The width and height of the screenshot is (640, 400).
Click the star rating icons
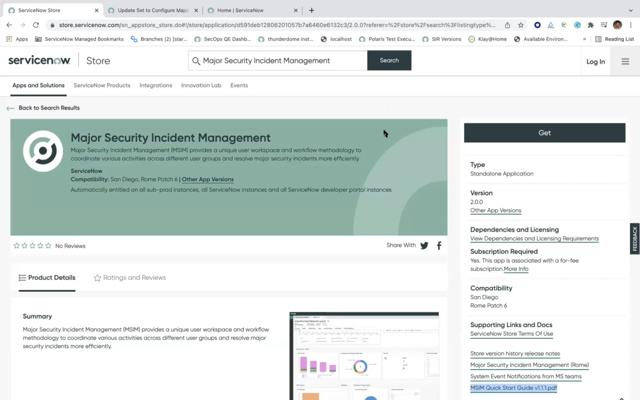coord(31,245)
